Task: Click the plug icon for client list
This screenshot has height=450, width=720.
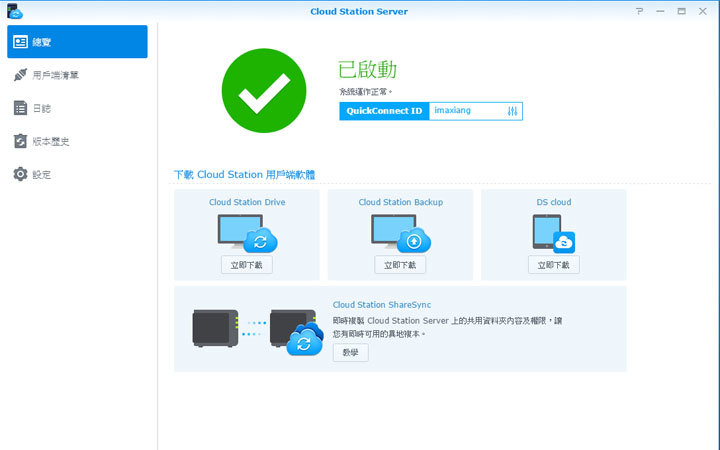Action: 20,75
